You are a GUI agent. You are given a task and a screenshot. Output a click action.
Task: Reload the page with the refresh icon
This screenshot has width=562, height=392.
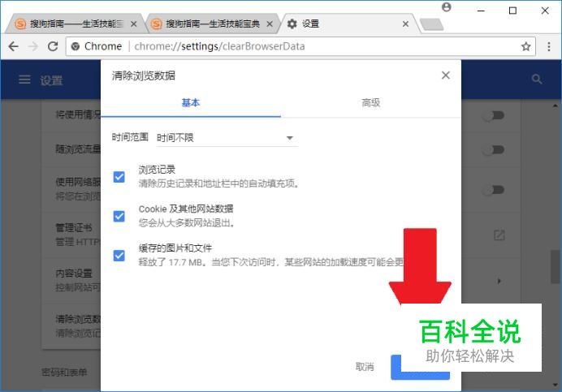(53, 46)
